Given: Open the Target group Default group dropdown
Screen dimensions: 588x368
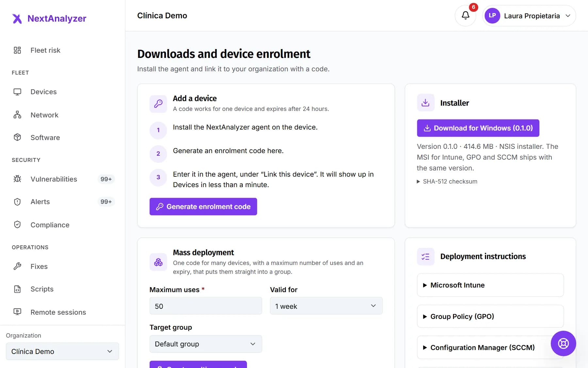Looking at the screenshot, I should click(205, 344).
